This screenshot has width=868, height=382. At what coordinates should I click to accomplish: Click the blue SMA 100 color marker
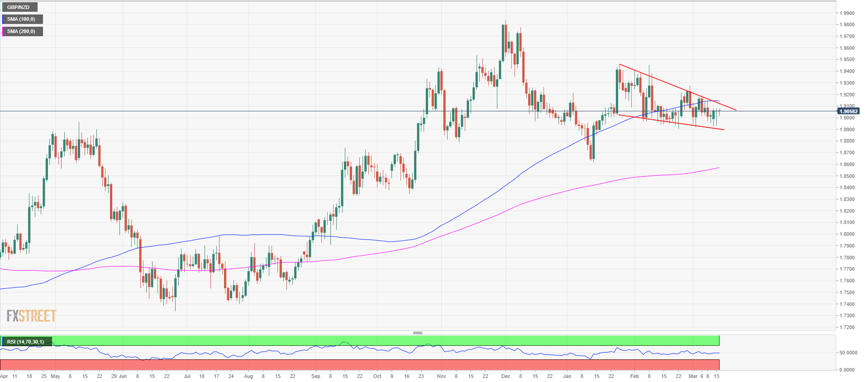pos(3,19)
